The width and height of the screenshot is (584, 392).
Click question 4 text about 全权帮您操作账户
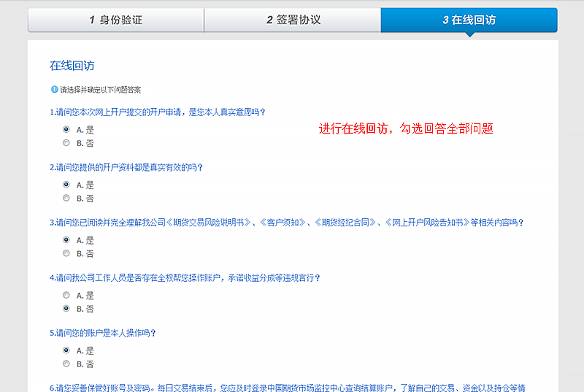coord(185,277)
